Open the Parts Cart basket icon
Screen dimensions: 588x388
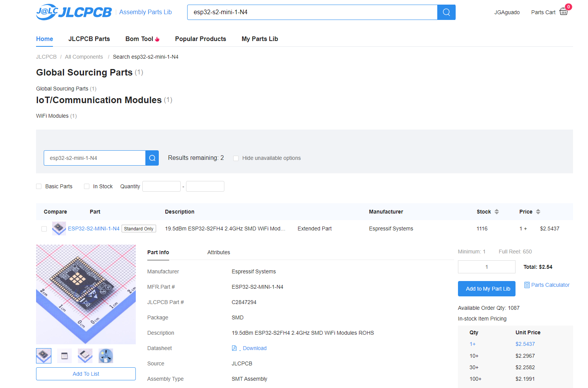click(x=563, y=12)
